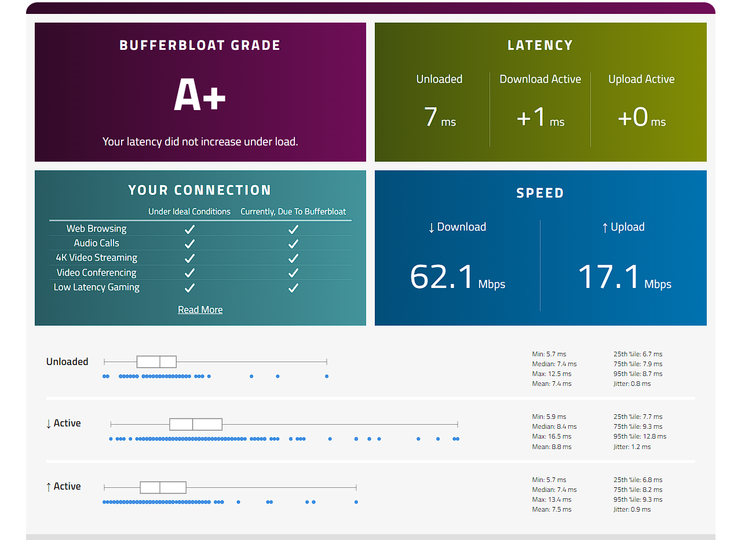The height and width of the screenshot is (540, 756).
Task: Click the 4K Video Streaming checkmark under Ideal Conditions
Action: coord(189,258)
